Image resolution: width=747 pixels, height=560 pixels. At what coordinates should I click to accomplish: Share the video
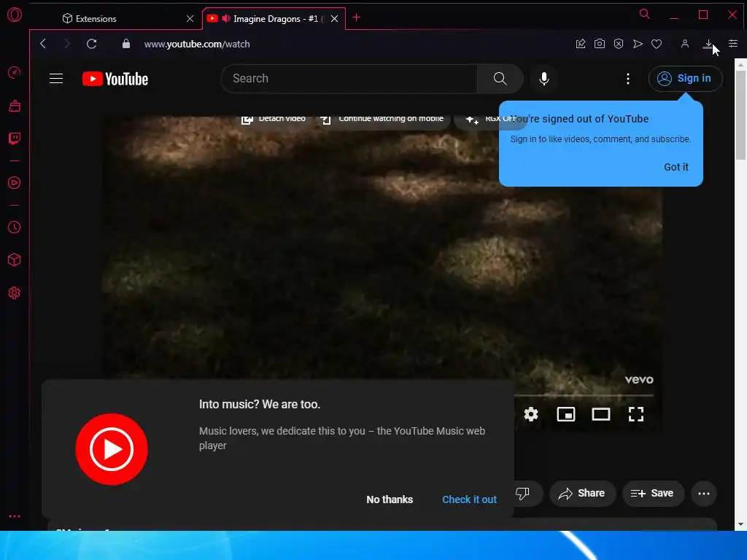(x=581, y=494)
